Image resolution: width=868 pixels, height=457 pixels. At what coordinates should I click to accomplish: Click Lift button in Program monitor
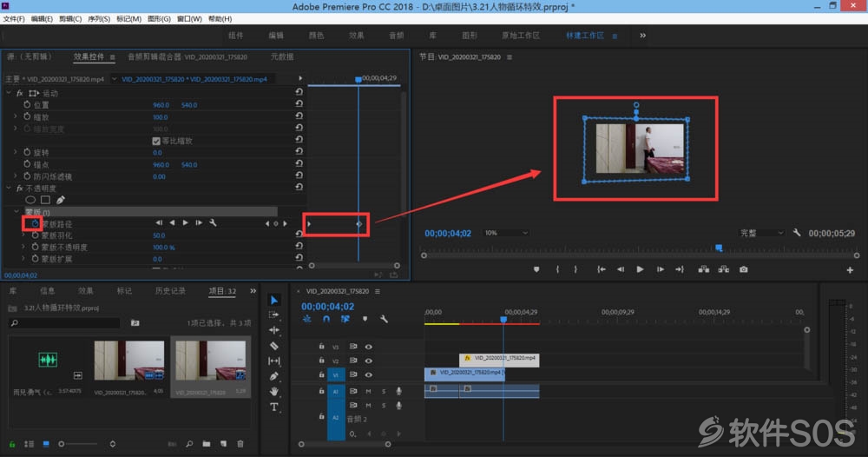click(x=704, y=269)
